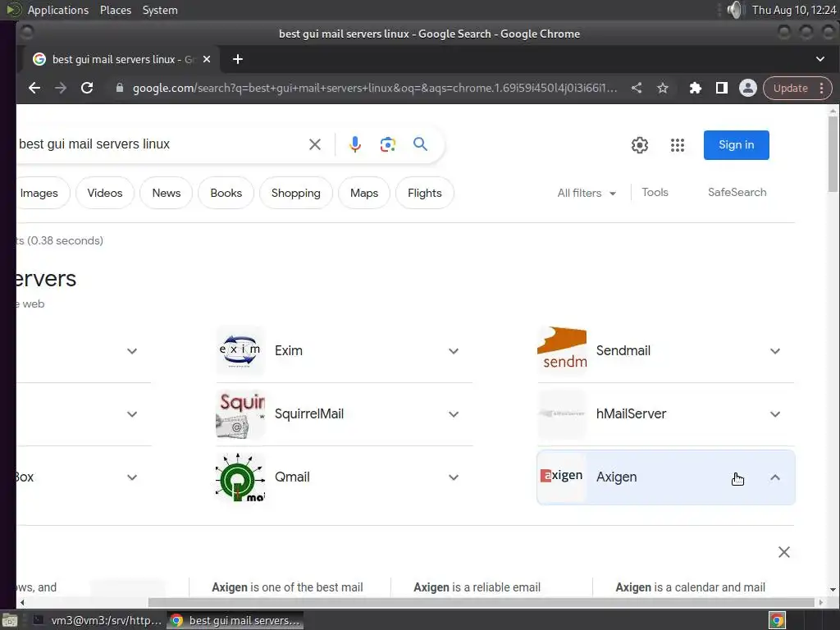
Task: Click the Exim logo thumbnail
Action: coord(240,350)
